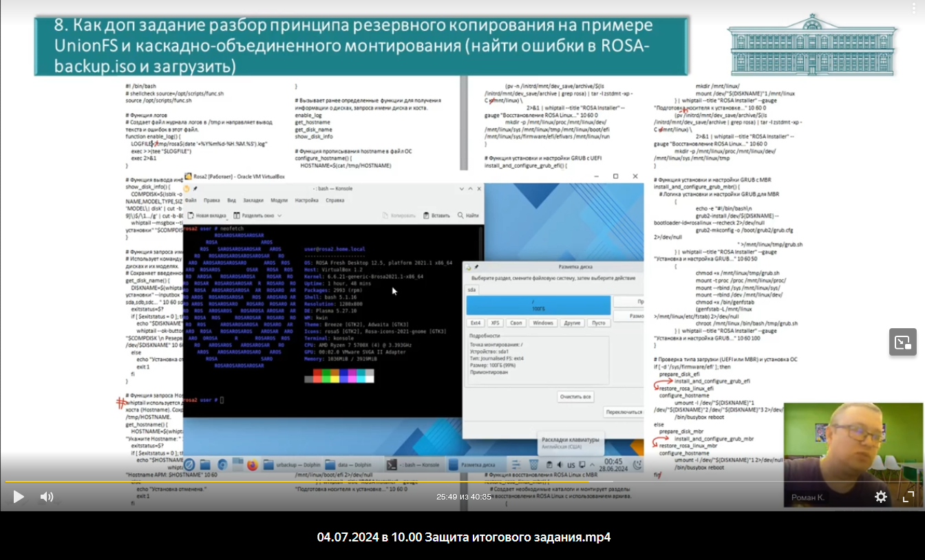Open the Настройка menu in Konsole
This screenshot has width=925, height=560.
pos(306,200)
